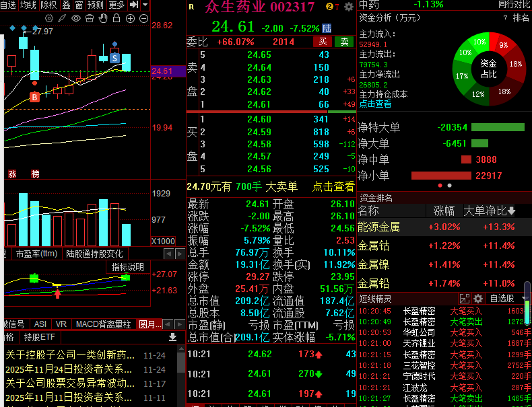
Task: Switch to the 持股ETF tab
Action: pyautogui.click(x=39, y=337)
